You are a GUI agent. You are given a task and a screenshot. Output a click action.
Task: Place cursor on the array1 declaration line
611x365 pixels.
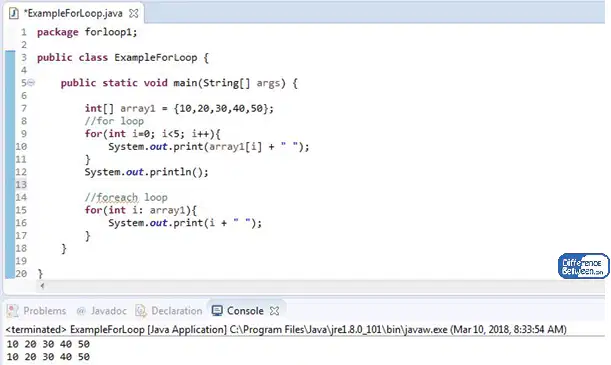tap(179, 108)
